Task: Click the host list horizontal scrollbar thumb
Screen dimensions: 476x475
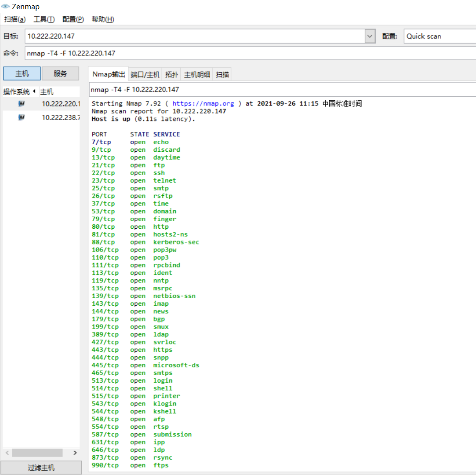Action: point(37,453)
